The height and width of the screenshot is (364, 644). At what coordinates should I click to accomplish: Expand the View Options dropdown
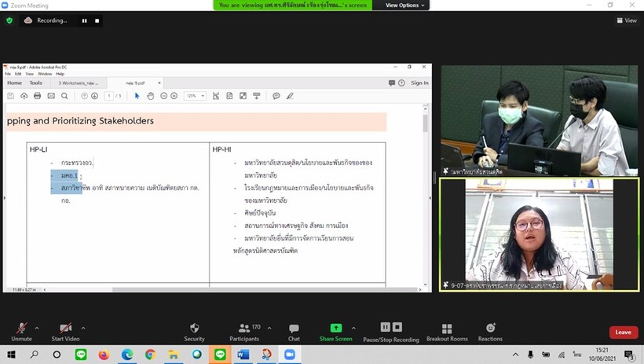pyautogui.click(x=405, y=5)
